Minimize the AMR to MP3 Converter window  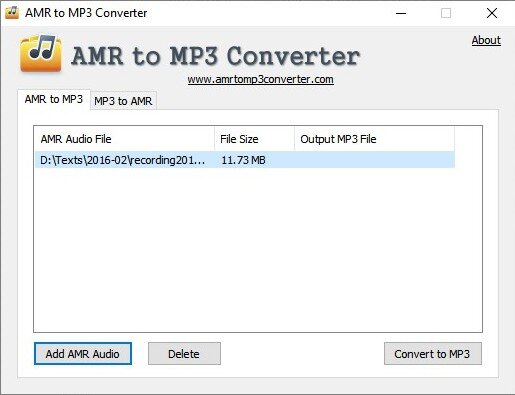(x=401, y=13)
